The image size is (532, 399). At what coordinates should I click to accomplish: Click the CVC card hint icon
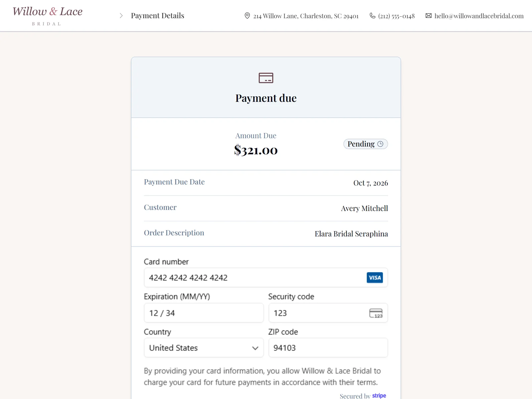(376, 313)
